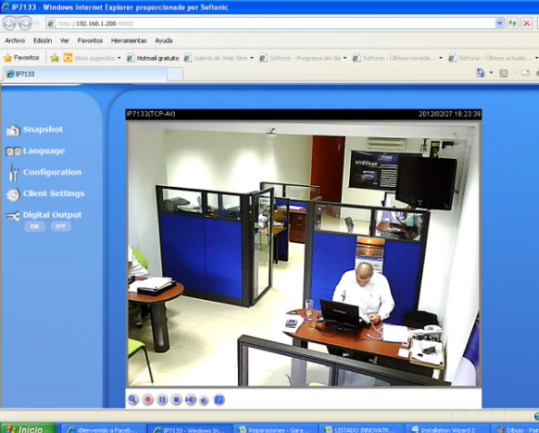Go back with the browser back arrow
The height and width of the screenshot is (433, 539).
[x=10, y=23]
